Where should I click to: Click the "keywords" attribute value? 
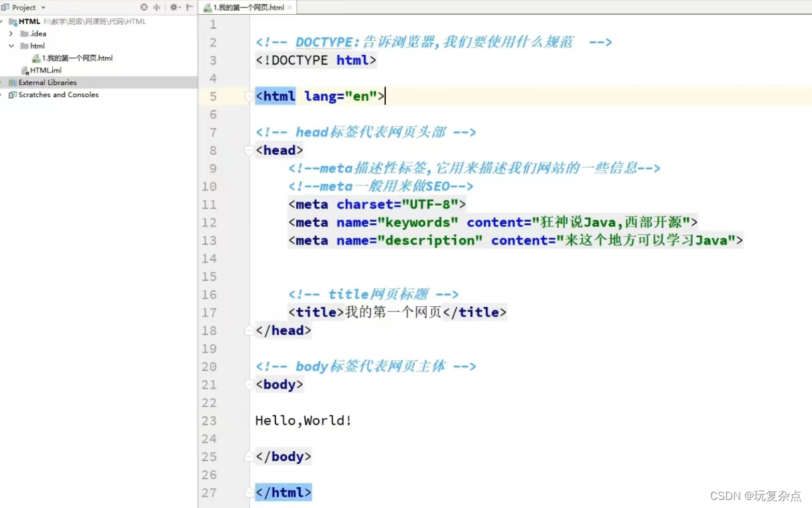point(418,223)
